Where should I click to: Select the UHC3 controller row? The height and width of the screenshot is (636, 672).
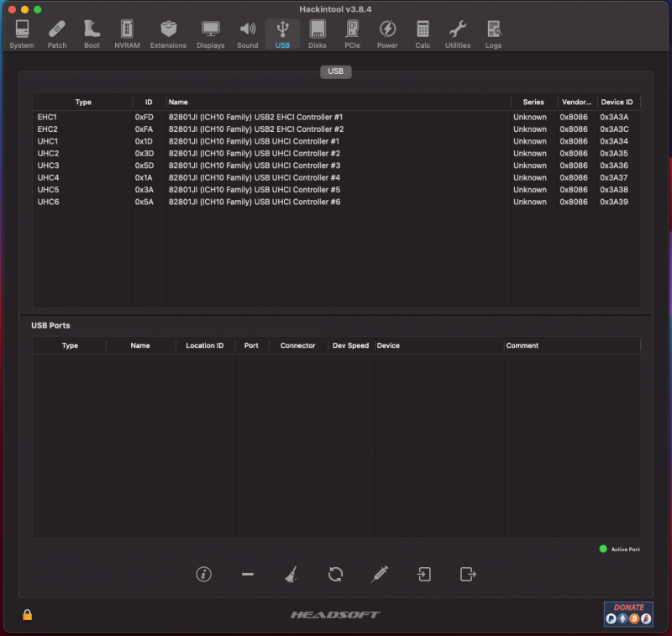click(337, 166)
